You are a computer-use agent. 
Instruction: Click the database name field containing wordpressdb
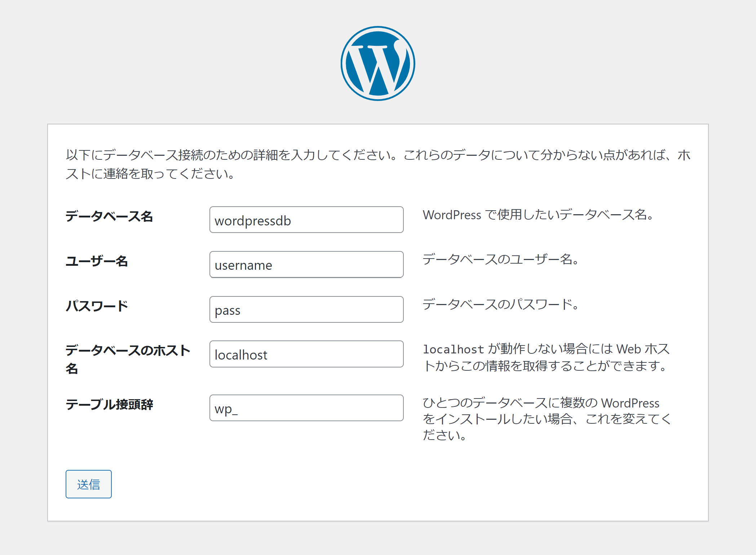(x=306, y=220)
